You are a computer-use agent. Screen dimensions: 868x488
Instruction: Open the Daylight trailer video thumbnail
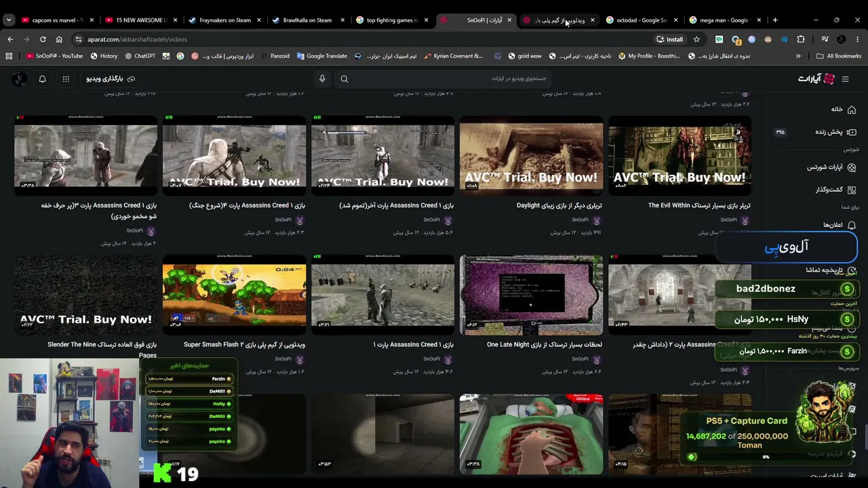[531, 156]
